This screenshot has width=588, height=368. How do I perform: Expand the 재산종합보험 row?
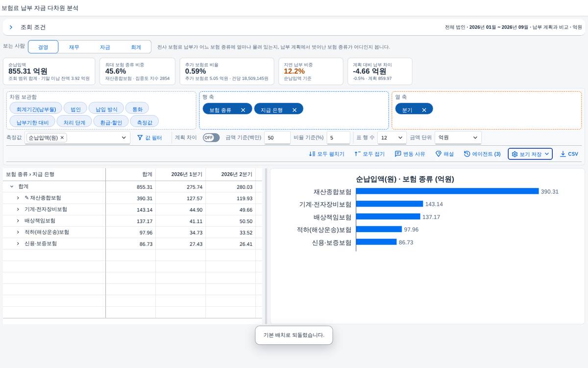point(18,198)
